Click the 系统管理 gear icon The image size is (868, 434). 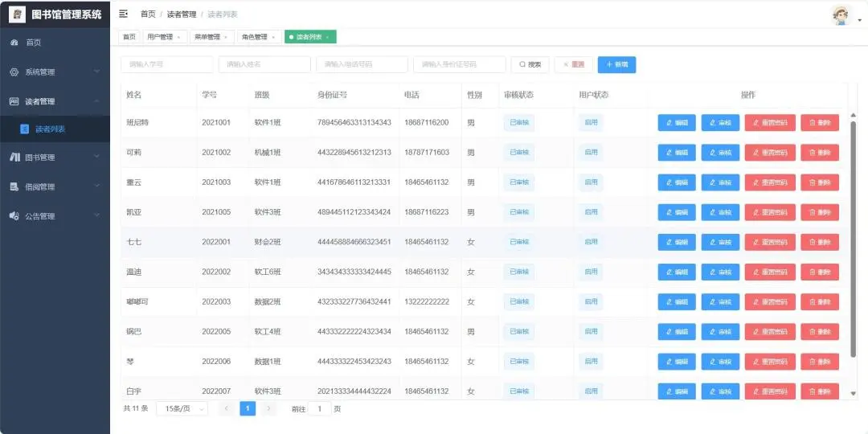pos(14,72)
